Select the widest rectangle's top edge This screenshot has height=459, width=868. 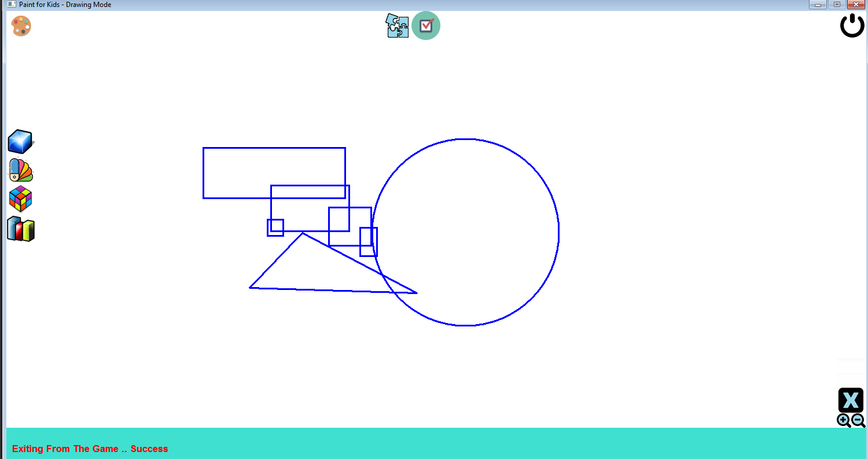(274, 148)
